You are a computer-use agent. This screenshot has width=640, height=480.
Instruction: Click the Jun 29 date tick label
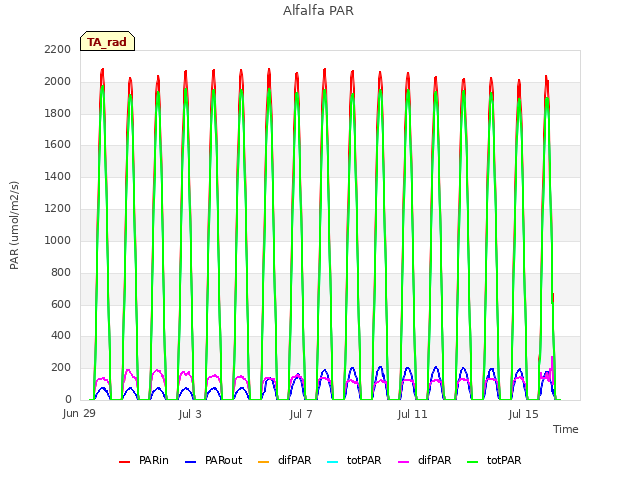coord(79,413)
